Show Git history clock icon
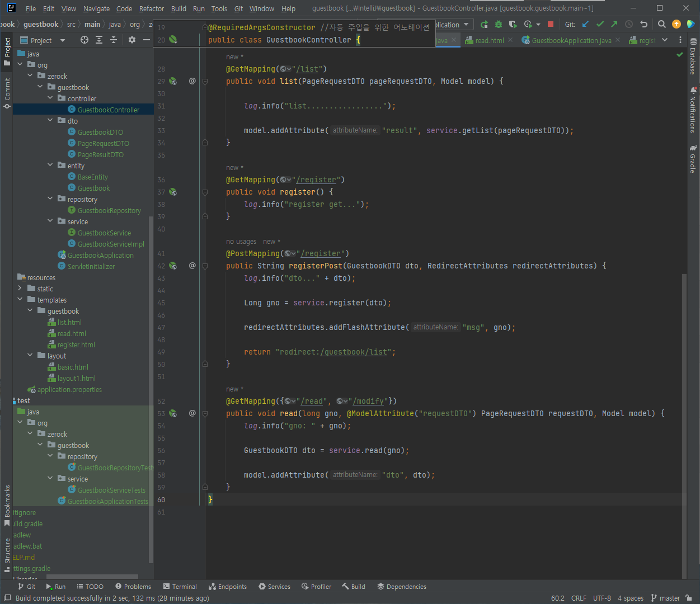Image resolution: width=700 pixels, height=604 pixels. 629,24
